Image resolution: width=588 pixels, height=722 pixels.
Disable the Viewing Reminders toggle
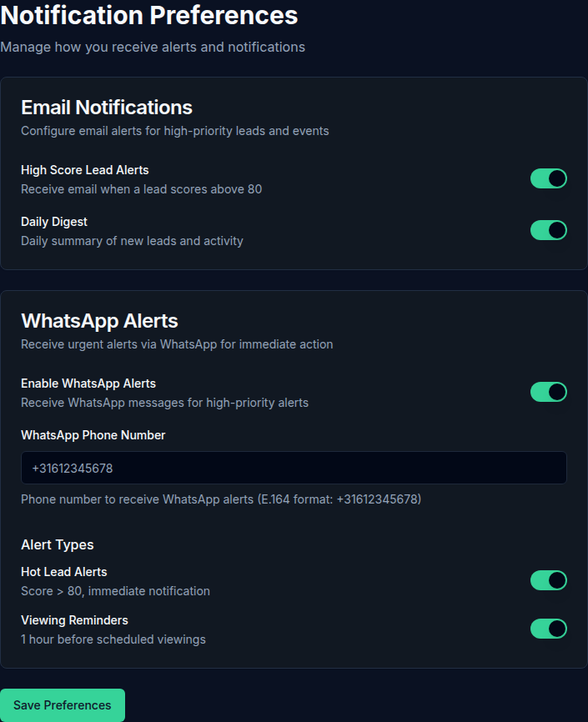[x=548, y=629]
